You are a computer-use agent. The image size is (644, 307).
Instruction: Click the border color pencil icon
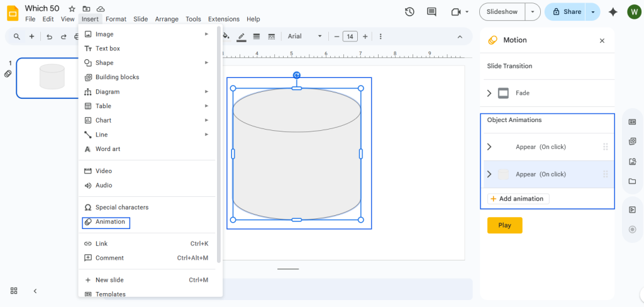(x=241, y=36)
